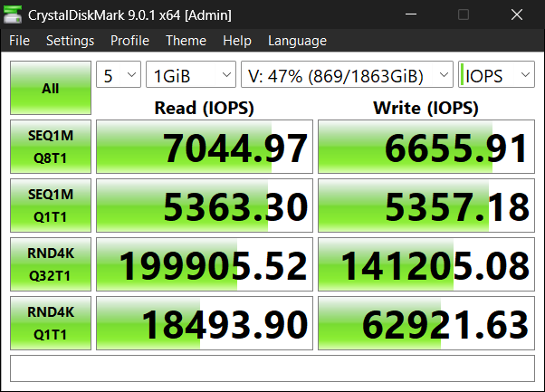Open the test size dropdown showing 1GiB
Viewport: 545px width, 392px height.
(x=191, y=75)
